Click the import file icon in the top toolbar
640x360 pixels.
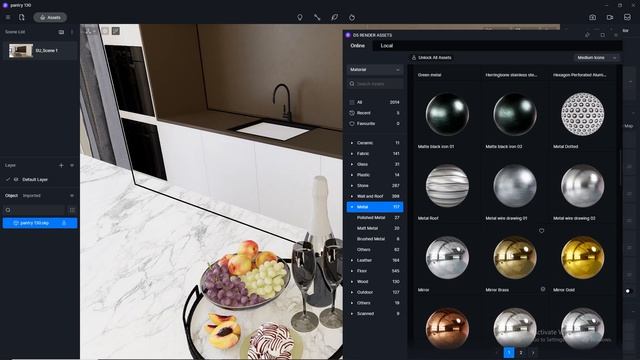click(x=22, y=18)
